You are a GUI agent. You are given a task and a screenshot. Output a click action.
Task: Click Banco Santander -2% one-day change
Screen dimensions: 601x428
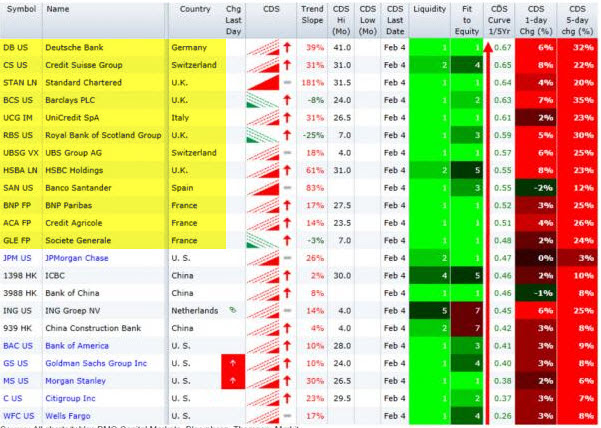pyautogui.click(x=536, y=188)
